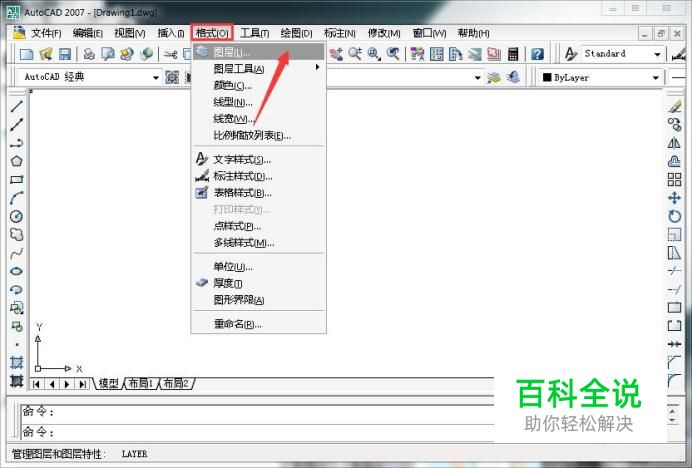
Task: Select the Rotate tool
Action: (674, 216)
